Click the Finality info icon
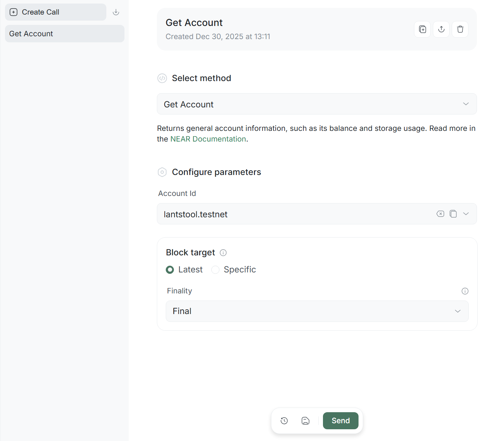This screenshot has width=504, height=441. [x=465, y=291]
